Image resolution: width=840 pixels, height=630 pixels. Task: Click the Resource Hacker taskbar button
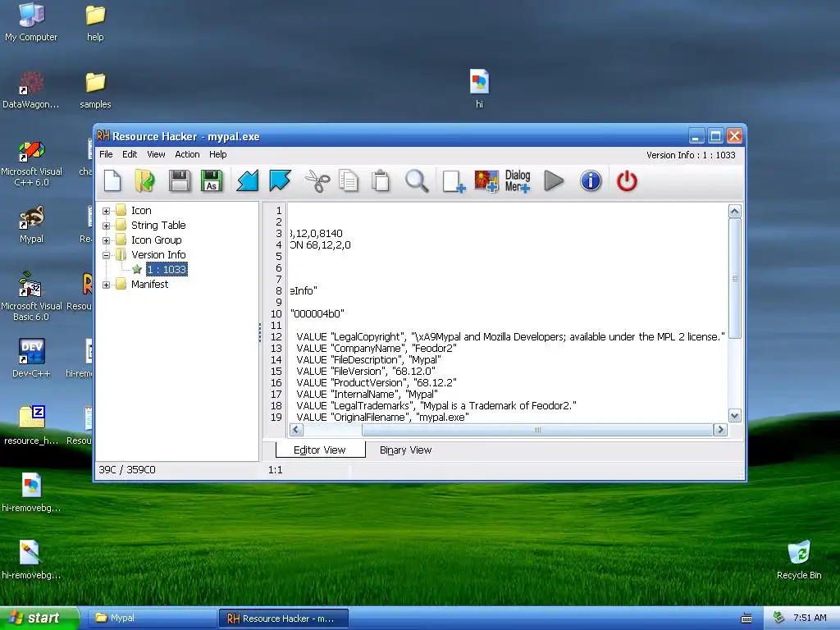point(283,619)
